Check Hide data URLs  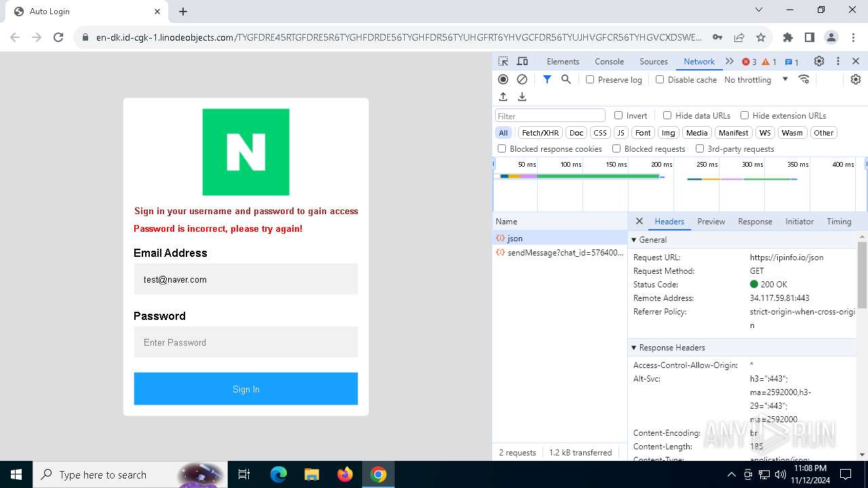coord(667,115)
